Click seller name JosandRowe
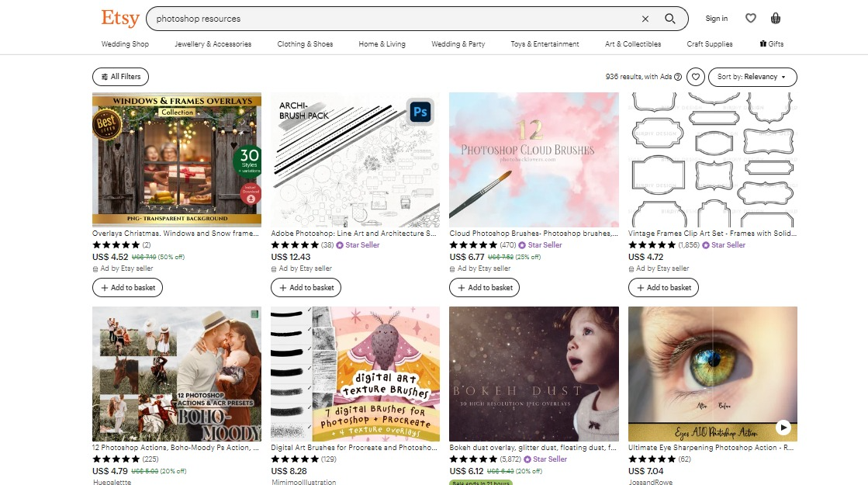This screenshot has height=485, width=868. coord(651,482)
